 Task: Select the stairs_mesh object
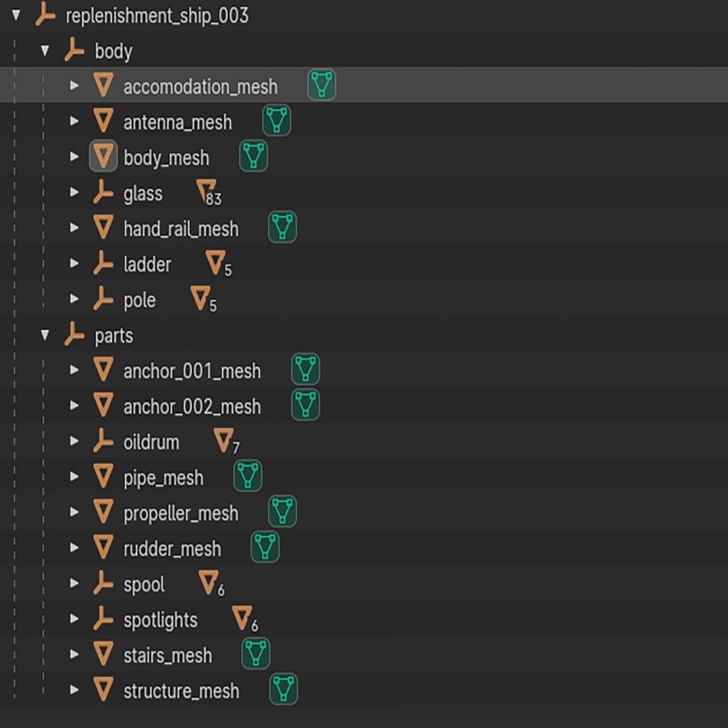[167, 655]
